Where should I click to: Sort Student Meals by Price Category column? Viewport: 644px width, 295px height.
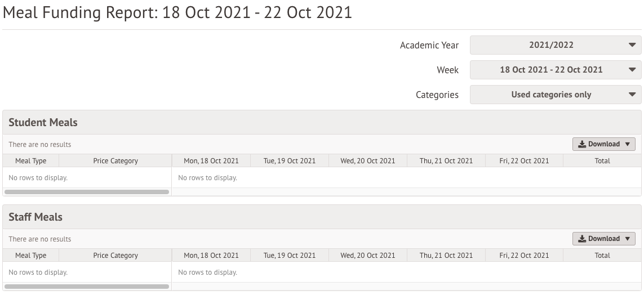click(x=116, y=161)
